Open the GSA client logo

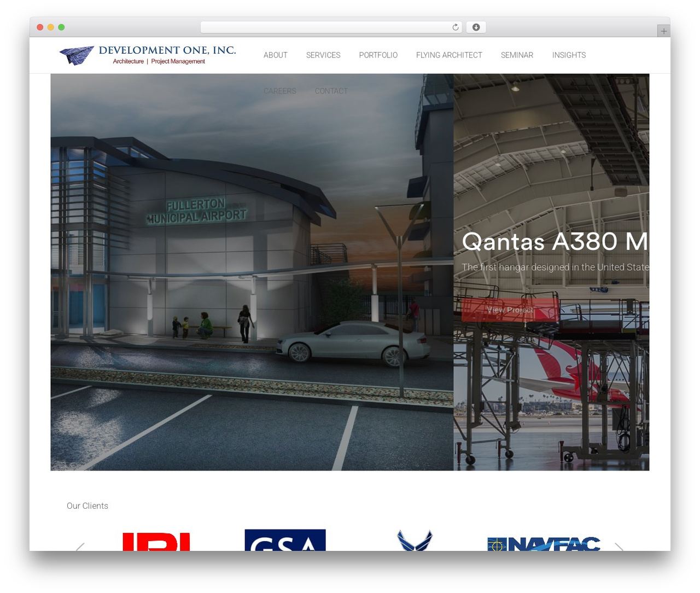click(285, 540)
